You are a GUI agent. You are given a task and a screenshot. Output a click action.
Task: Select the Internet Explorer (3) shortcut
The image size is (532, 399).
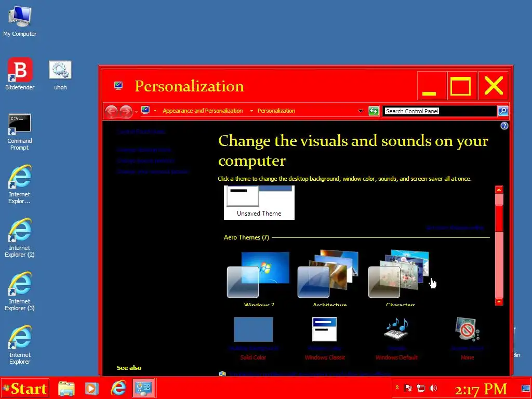[20, 291]
